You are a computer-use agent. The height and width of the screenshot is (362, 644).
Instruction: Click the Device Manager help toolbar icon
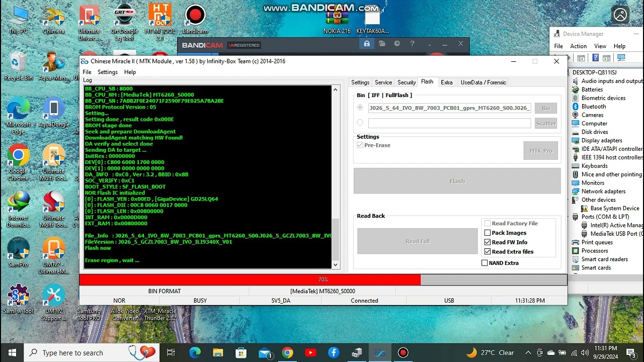[595, 58]
